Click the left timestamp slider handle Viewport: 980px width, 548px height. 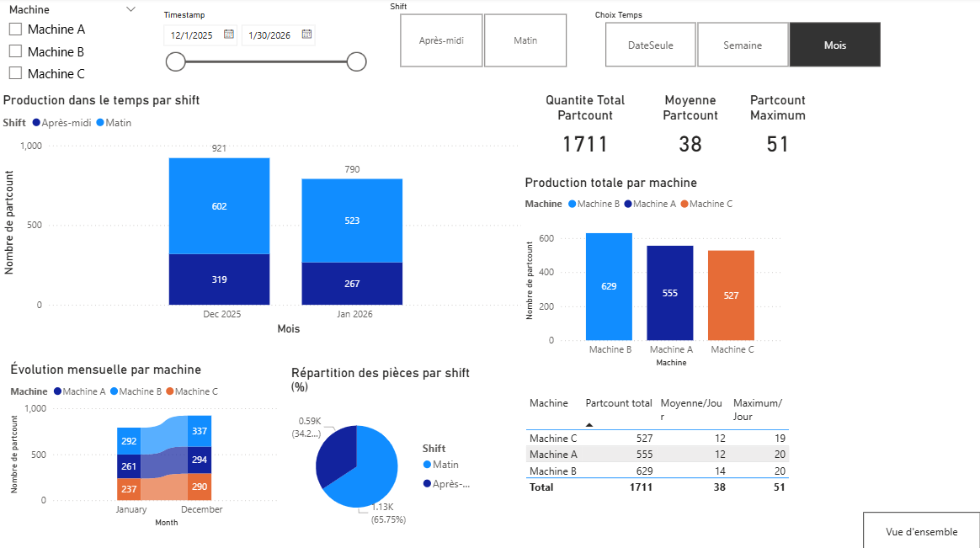pos(176,61)
